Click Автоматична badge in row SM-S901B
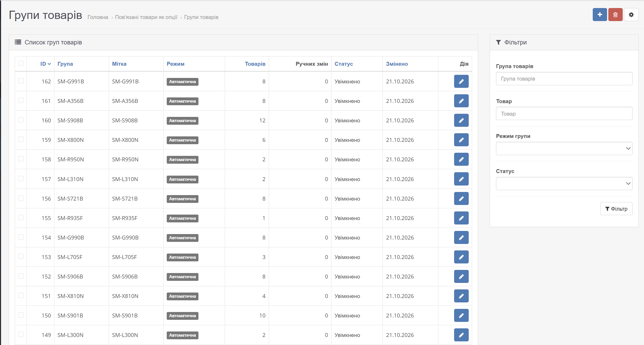 pyautogui.click(x=182, y=316)
